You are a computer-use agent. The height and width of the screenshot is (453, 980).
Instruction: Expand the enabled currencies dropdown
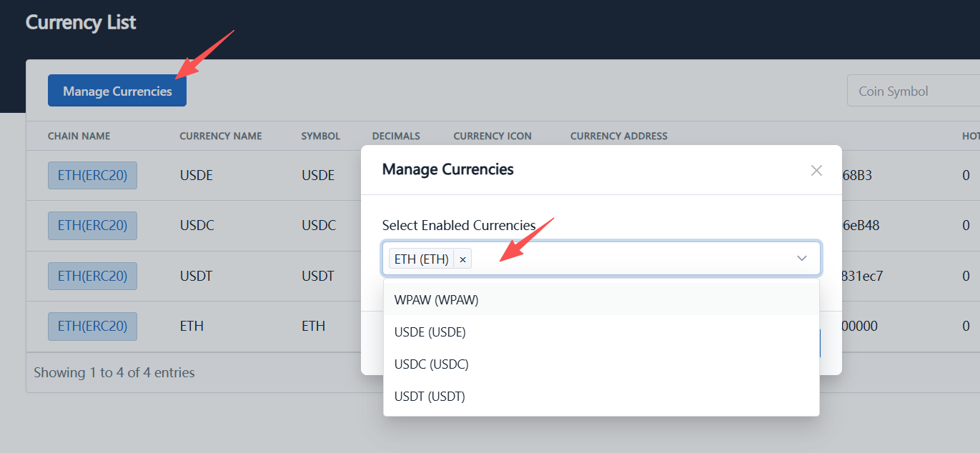[801, 259]
